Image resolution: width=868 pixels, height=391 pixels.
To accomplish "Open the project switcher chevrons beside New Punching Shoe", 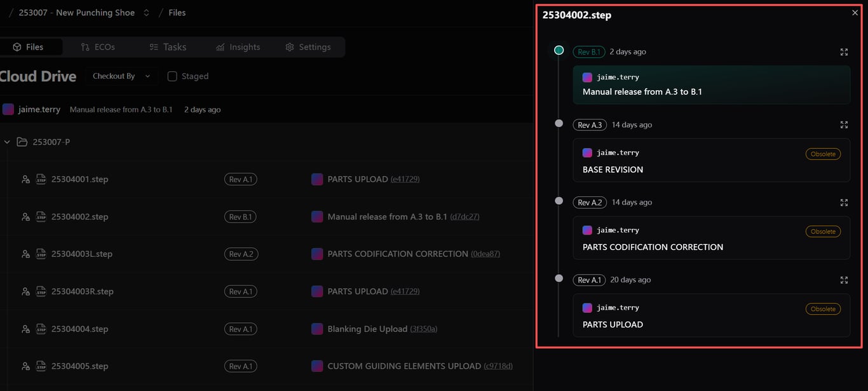I will tap(146, 13).
